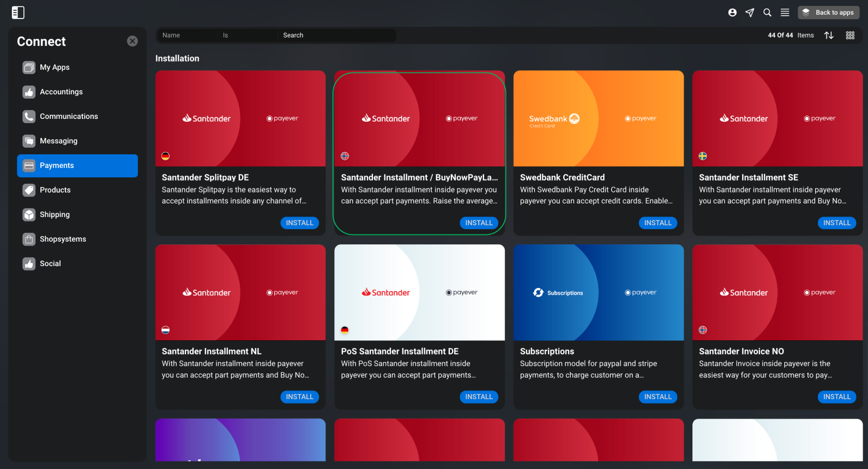Click Santander Invoice NO title
868x469 pixels.
(742, 352)
